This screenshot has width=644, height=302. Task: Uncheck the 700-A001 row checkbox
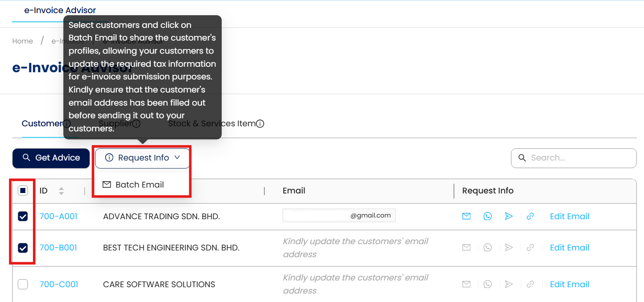point(23,217)
